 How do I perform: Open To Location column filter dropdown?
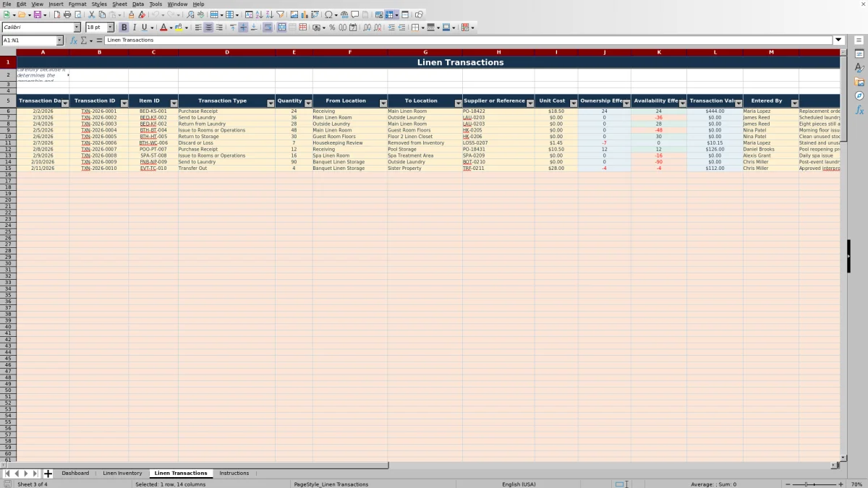point(459,103)
